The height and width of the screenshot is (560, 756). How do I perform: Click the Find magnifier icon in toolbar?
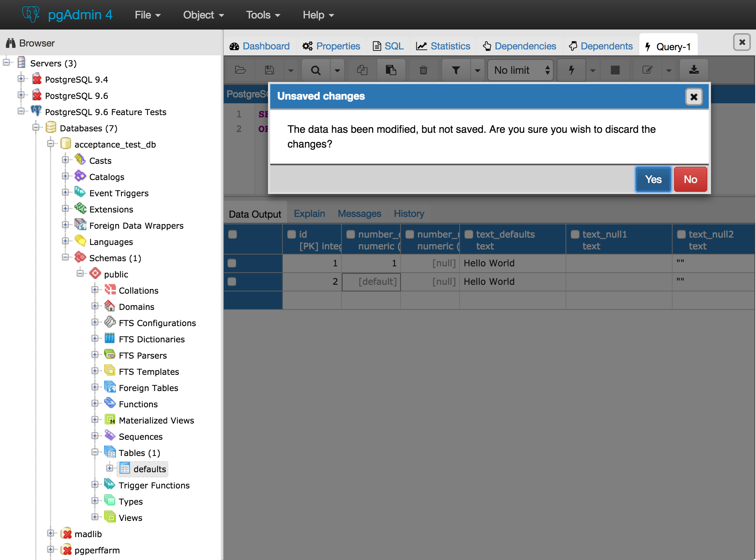316,70
